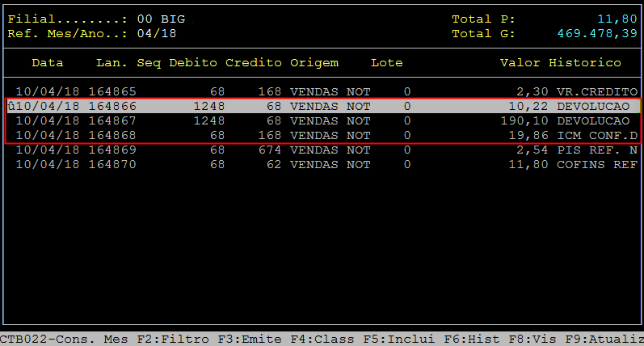Select the COFINS REF row 164870
Viewport: 644px width, 346px height.
click(323, 164)
